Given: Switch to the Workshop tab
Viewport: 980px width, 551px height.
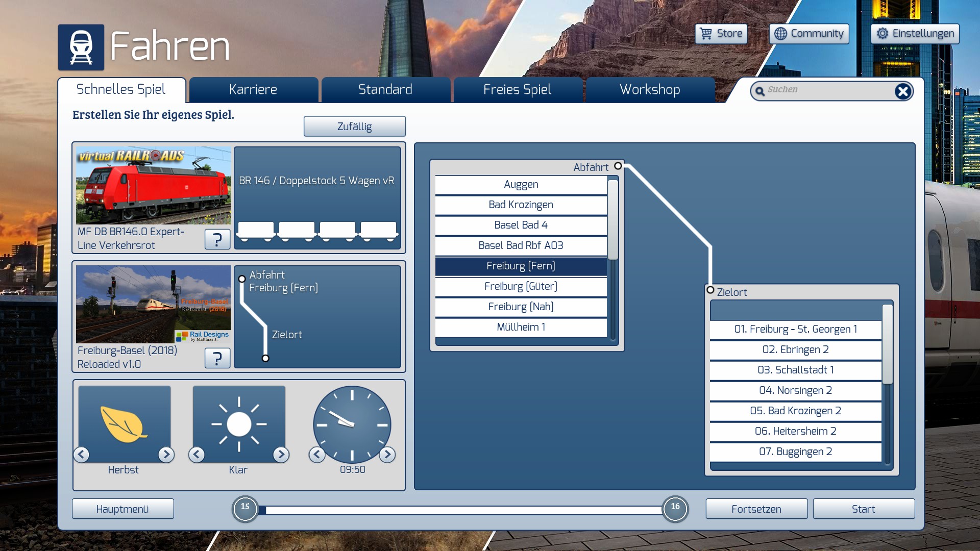Looking at the screenshot, I should (649, 90).
